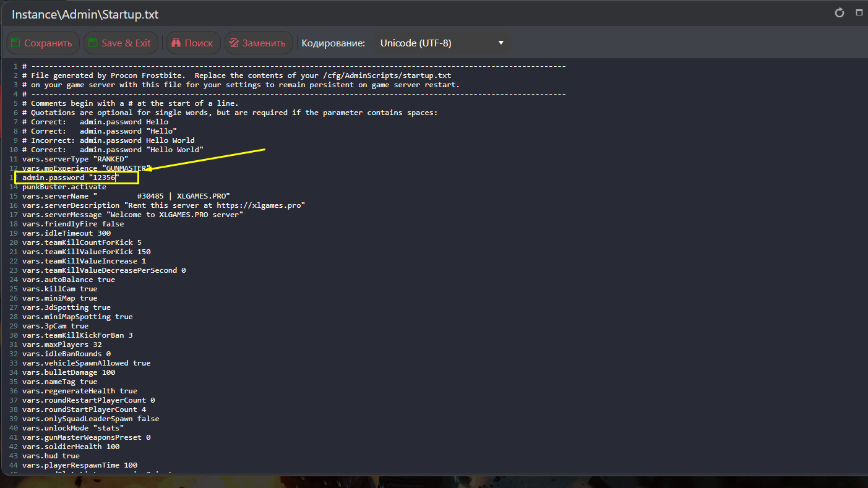The width and height of the screenshot is (868, 488).
Task: Click the vars.autoBalance true line
Action: click(68, 280)
